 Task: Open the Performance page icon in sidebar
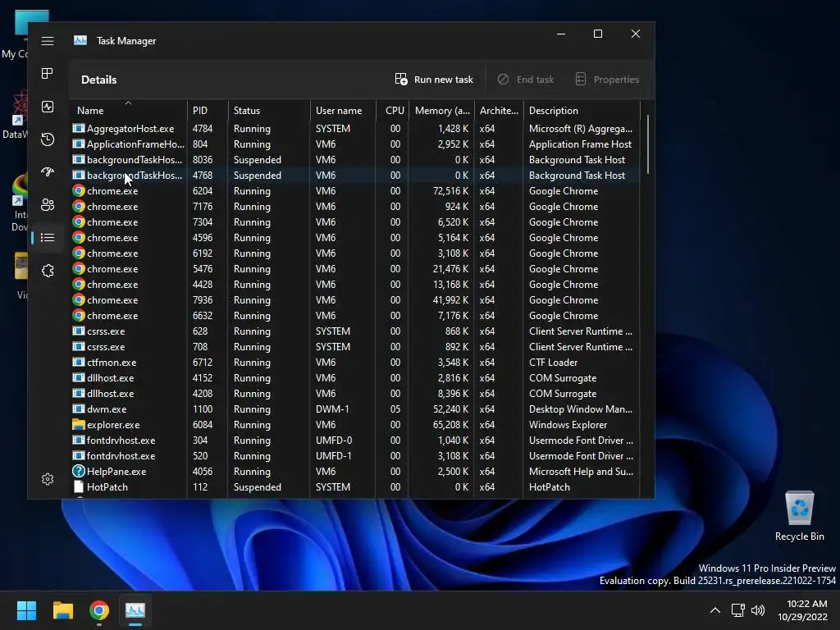47,107
